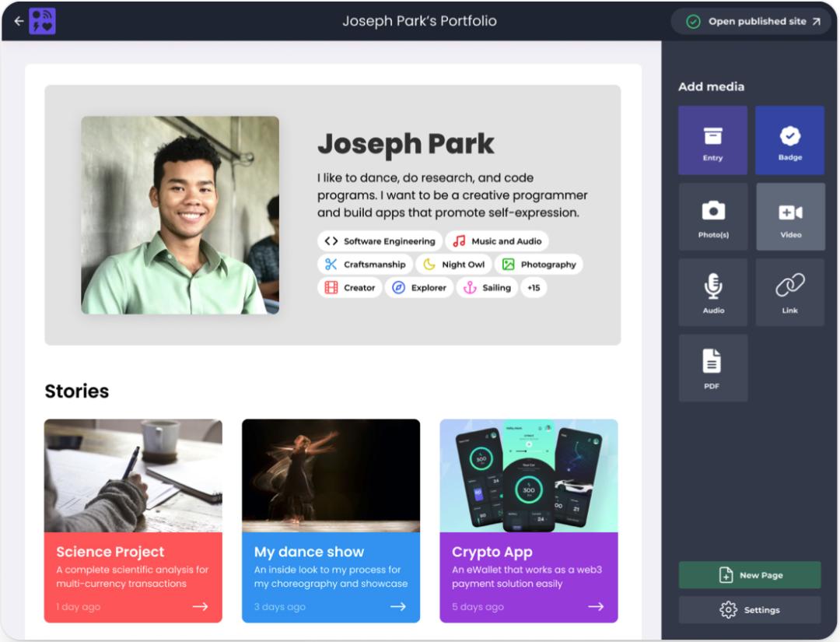The height and width of the screenshot is (642, 840).
Task: Select the Sailing tag
Action: 487,288
